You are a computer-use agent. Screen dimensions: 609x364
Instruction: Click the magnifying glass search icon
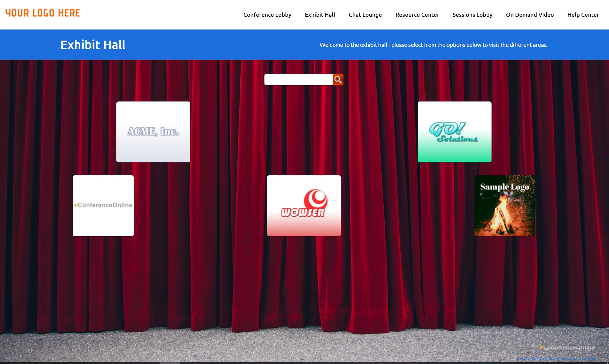(338, 80)
